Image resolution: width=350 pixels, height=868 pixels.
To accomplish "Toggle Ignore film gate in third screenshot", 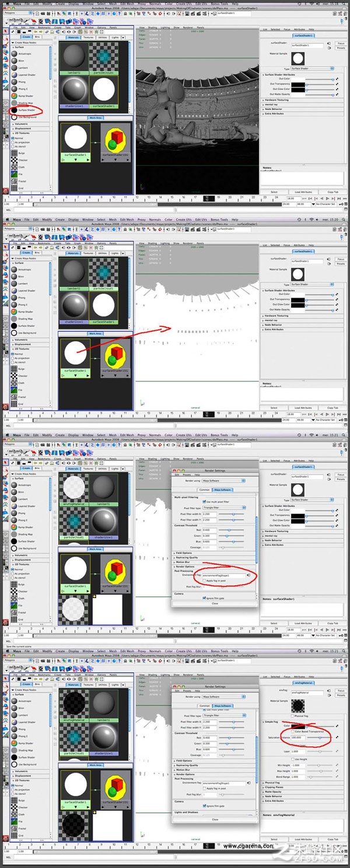I will pos(204,598).
